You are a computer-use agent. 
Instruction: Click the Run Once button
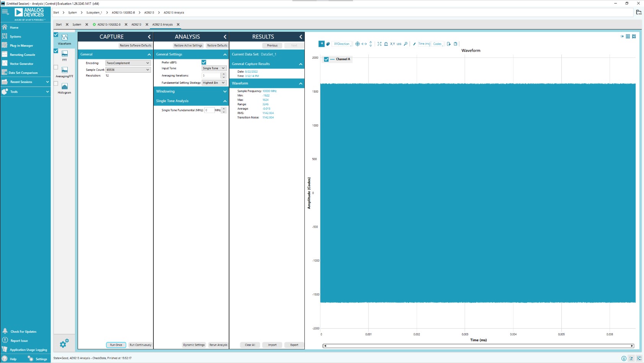tap(116, 345)
